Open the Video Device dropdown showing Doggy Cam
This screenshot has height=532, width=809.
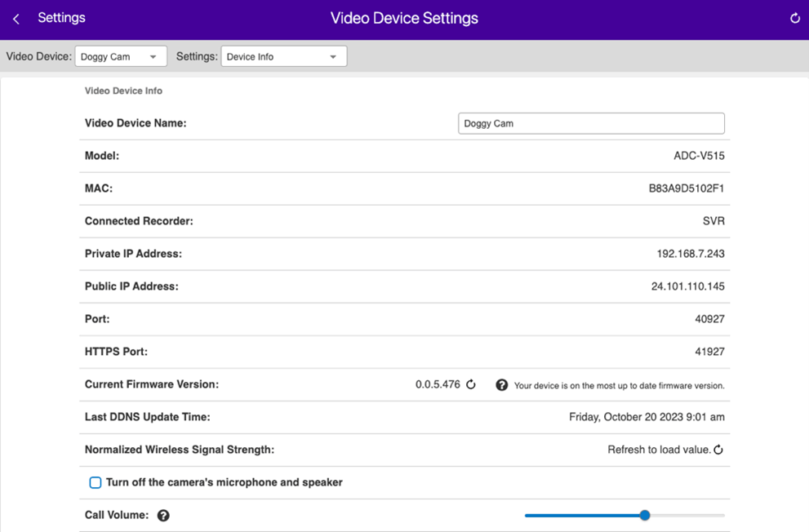121,56
